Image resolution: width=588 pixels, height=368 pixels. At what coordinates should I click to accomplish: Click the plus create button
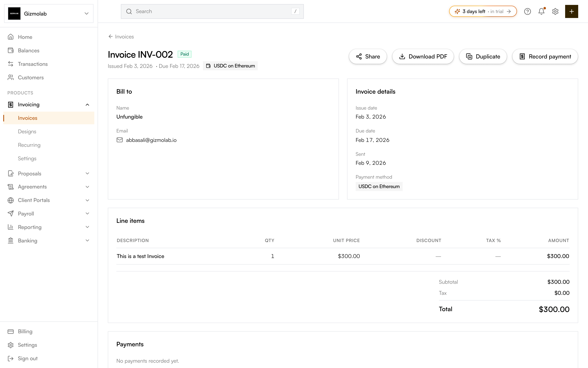point(571,11)
